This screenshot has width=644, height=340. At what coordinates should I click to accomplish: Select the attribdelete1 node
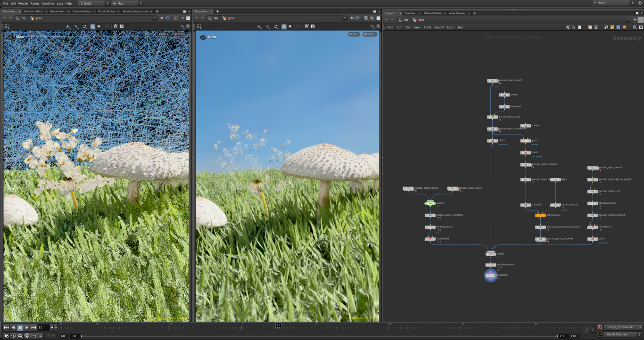(430, 239)
